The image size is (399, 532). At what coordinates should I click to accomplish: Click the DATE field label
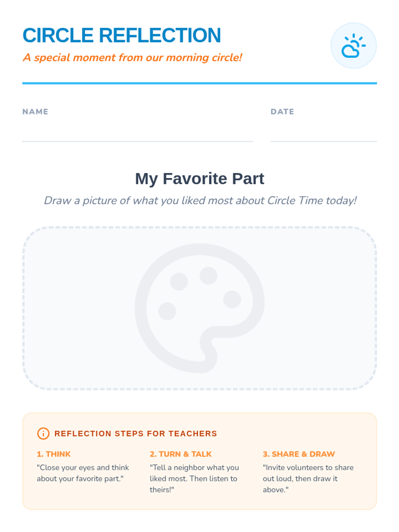click(282, 112)
